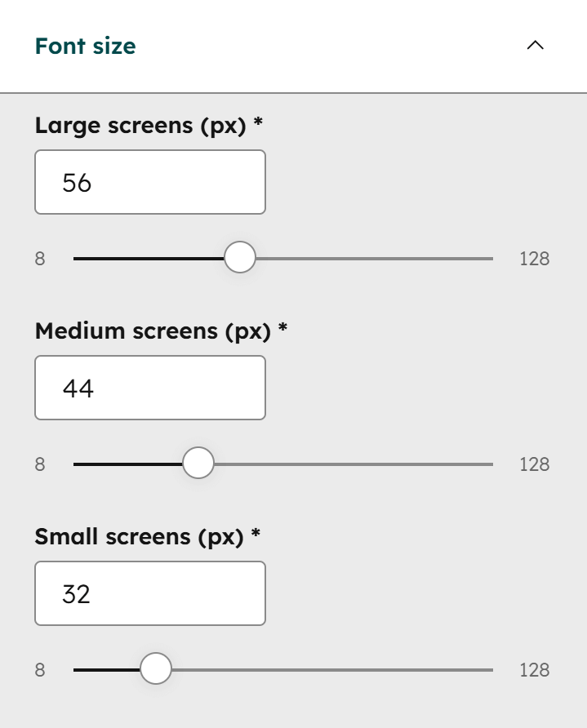This screenshot has height=728, width=587.
Task: Click the Medium screens value input
Action: 150,388
